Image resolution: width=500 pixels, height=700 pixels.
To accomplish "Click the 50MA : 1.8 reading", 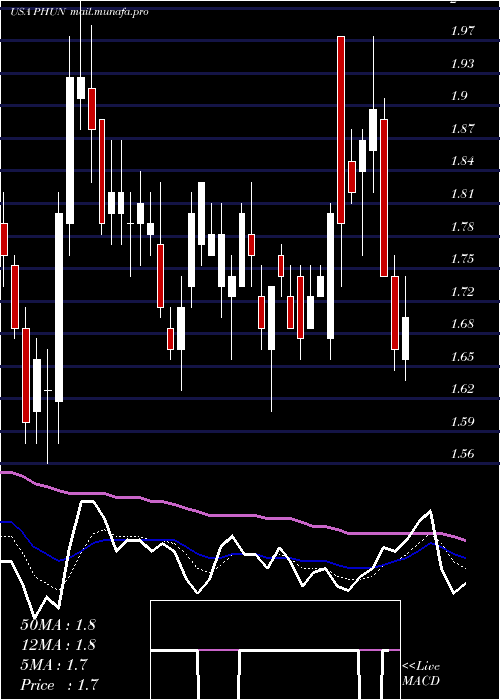I will [x=58, y=624].
